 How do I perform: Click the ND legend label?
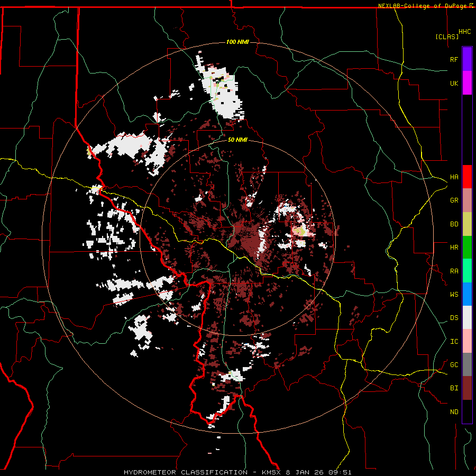(454, 412)
